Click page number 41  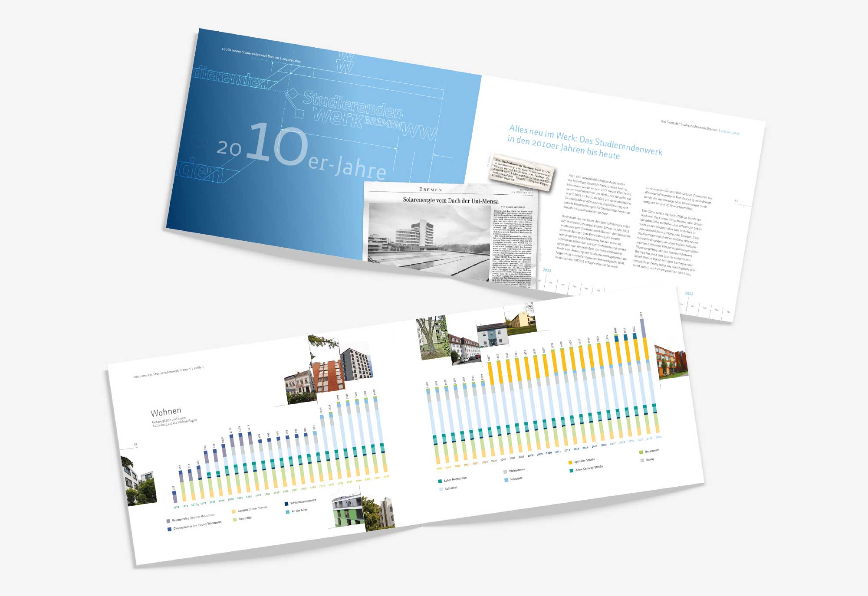click(x=736, y=201)
